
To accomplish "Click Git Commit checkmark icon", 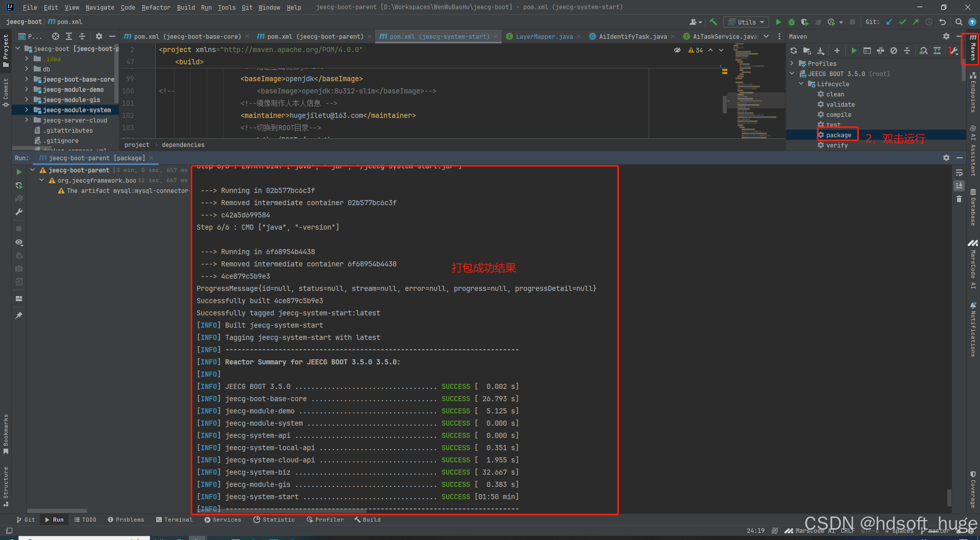I will pyautogui.click(x=902, y=22).
